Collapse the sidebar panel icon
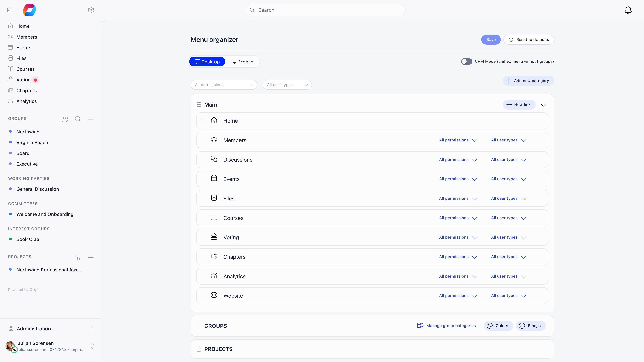Screen dimensions: 644x362 [10, 10]
